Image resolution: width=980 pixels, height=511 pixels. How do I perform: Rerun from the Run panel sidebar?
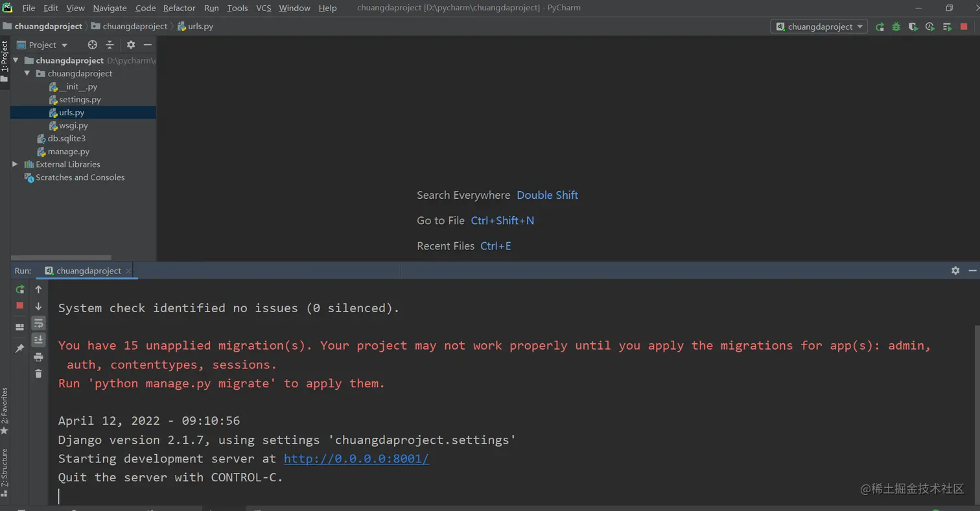tap(19, 290)
